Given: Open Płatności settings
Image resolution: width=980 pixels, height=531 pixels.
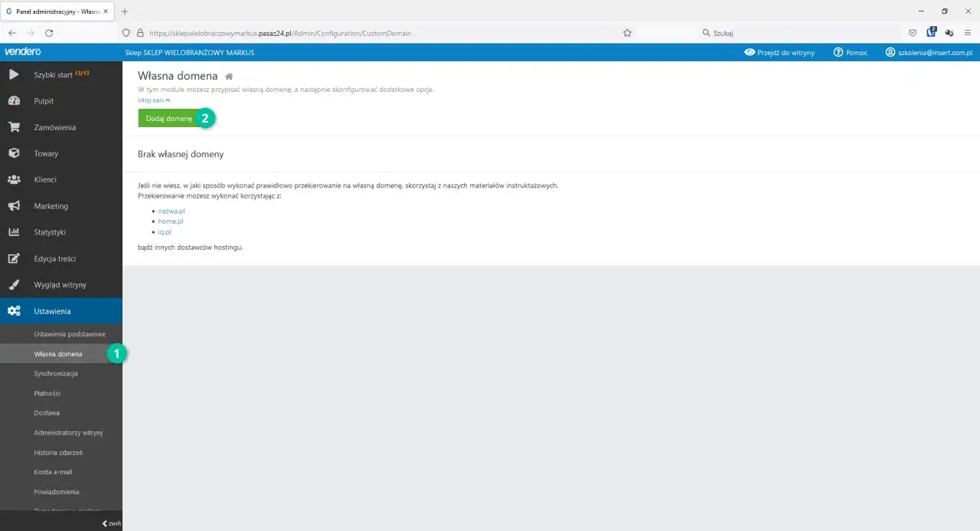Looking at the screenshot, I should pyautogui.click(x=47, y=393).
